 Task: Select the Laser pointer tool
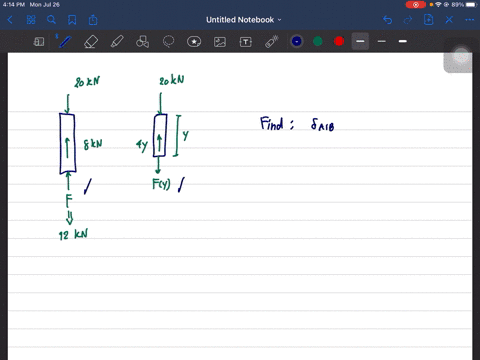coord(272,42)
